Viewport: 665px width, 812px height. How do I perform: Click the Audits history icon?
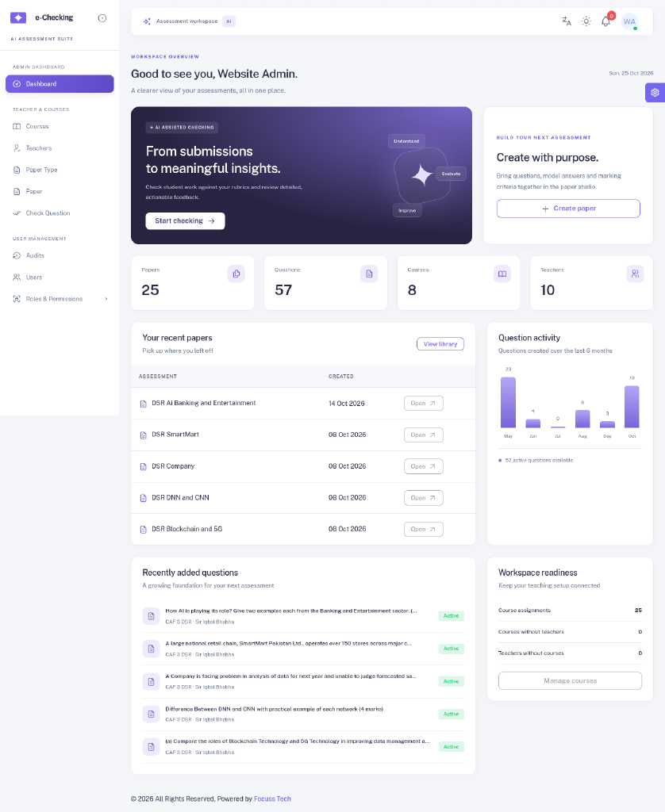17,255
